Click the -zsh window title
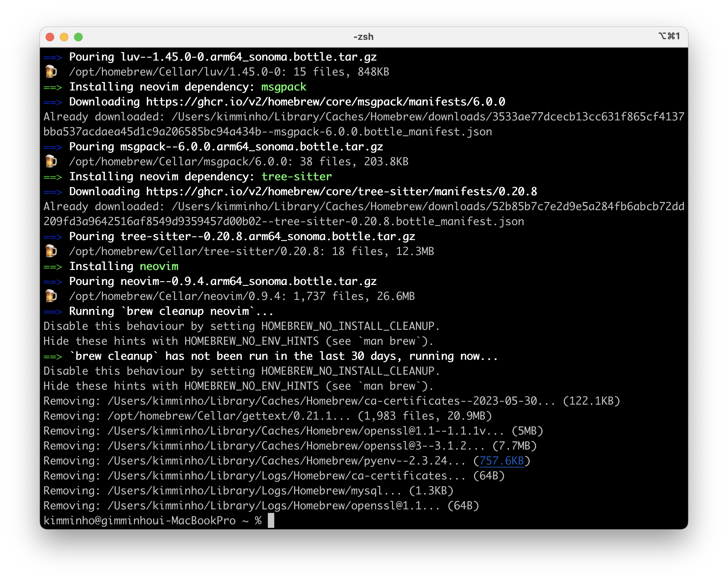 coord(363,37)
